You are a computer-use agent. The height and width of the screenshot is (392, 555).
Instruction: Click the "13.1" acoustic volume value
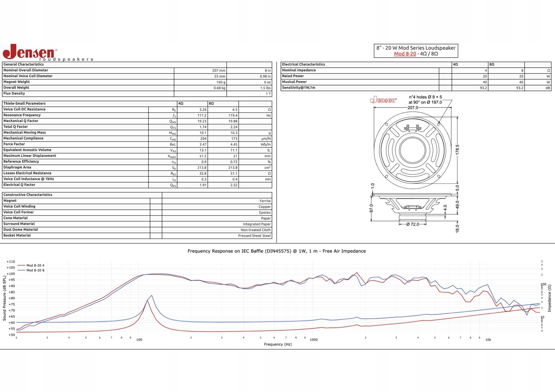203,150
